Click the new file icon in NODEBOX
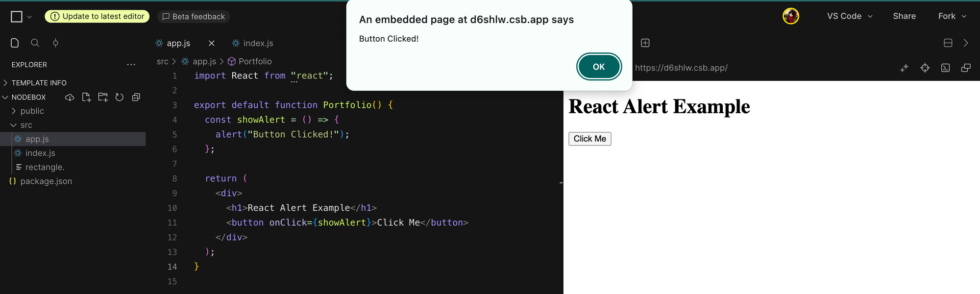This screenshot has width=980, height=294. [86, 97]
